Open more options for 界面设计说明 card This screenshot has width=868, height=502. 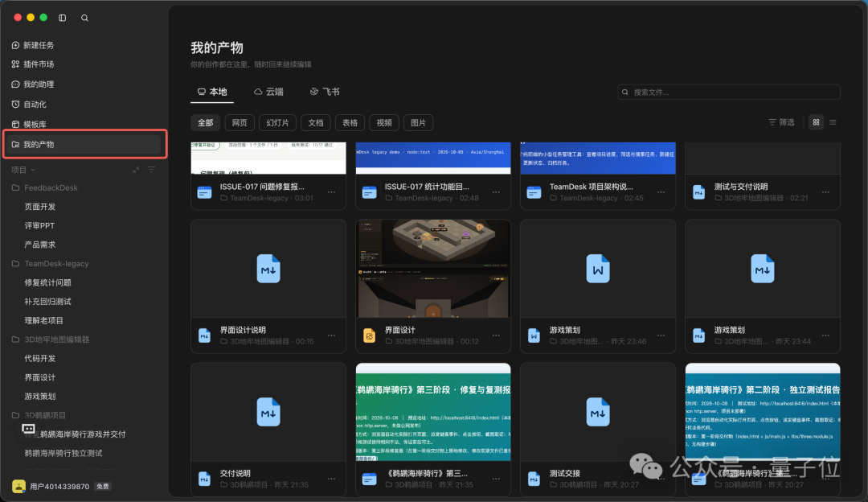pos(331,335)
